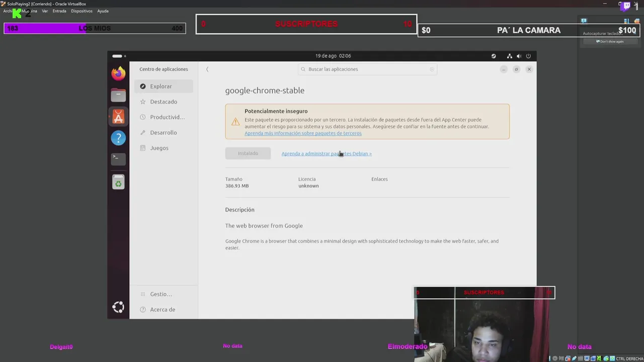Show applications via Ubuntu logo button
The width and height of the screenshot is (644, 362).
click(x=118, y=307)
